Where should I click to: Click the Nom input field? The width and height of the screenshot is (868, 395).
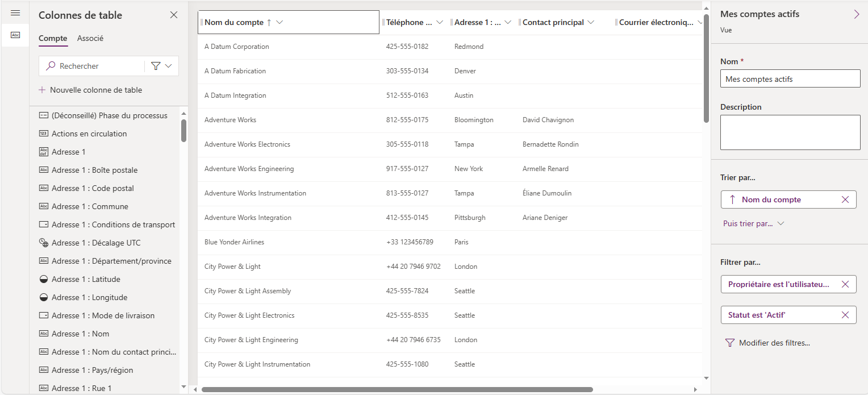tap(790, 79)
